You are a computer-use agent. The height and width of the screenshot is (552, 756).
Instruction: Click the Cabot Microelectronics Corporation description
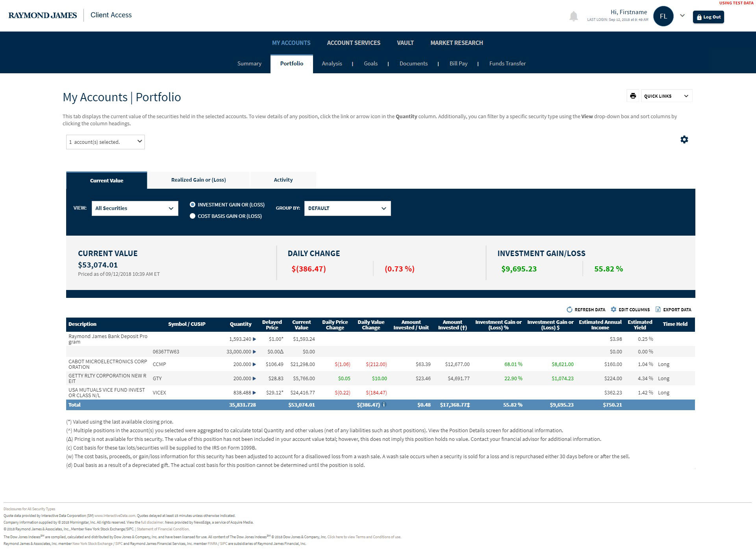pos(107,364)
